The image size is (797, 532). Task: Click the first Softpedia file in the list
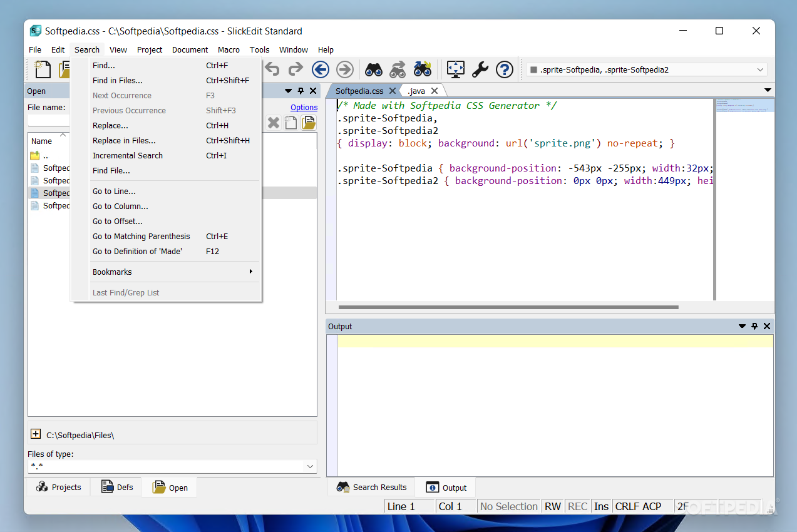pyautogui.click(x=50, y=168)
